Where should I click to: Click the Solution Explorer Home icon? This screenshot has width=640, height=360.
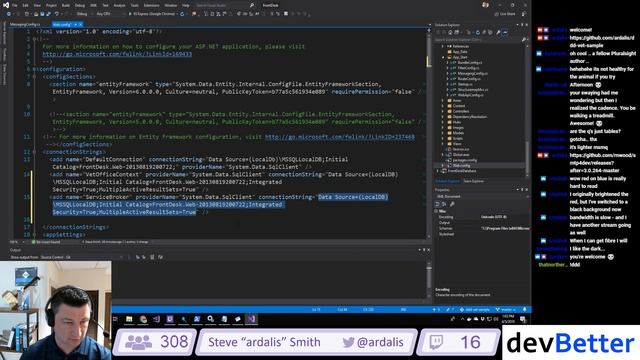(x=451, y=32)
